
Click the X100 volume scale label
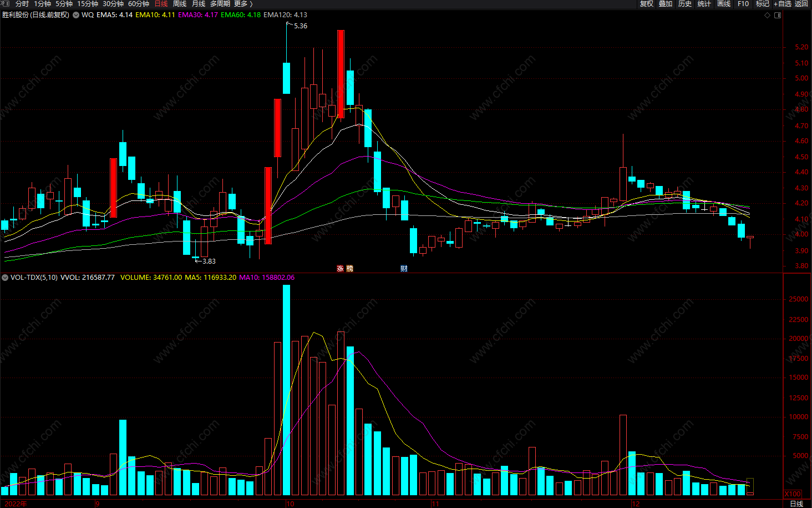pos(793,494)
